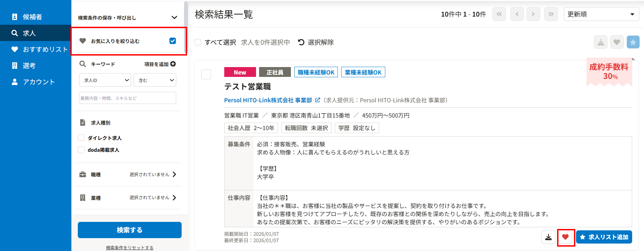This screenshot has width=644, height=251.
Task: Click the red heart favorite icon on job card
Action: (566, 237)
